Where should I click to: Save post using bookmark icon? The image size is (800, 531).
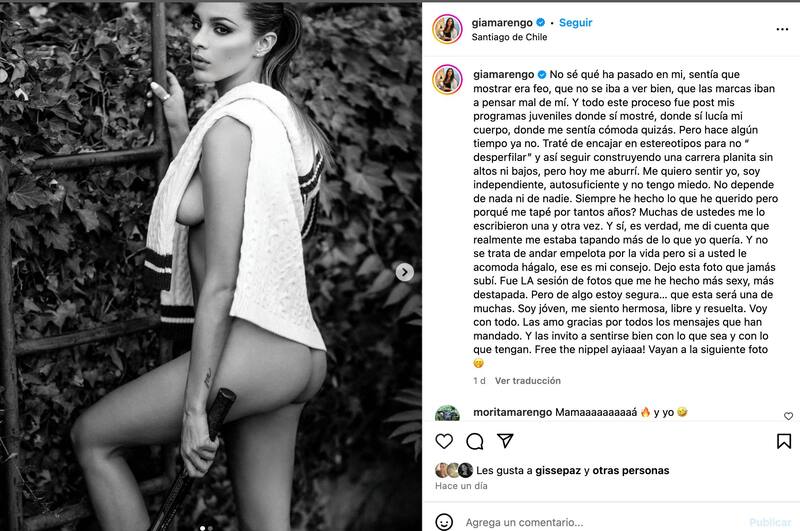[784, 441]
